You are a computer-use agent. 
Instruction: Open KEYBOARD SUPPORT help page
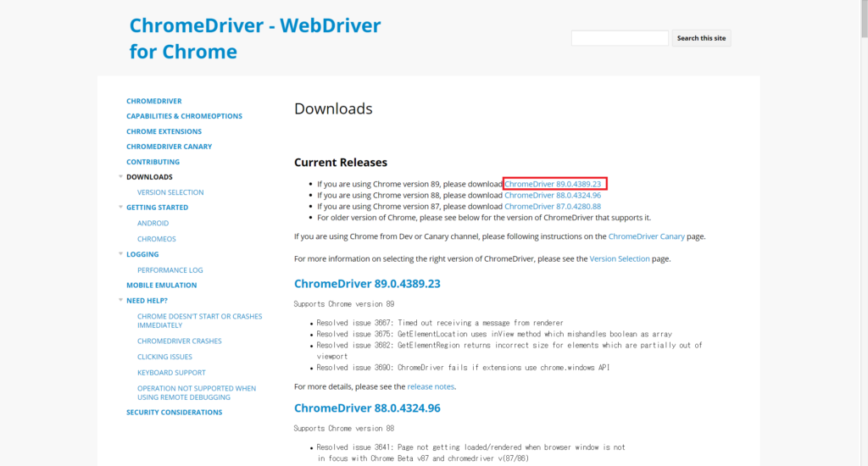(171, 373)
